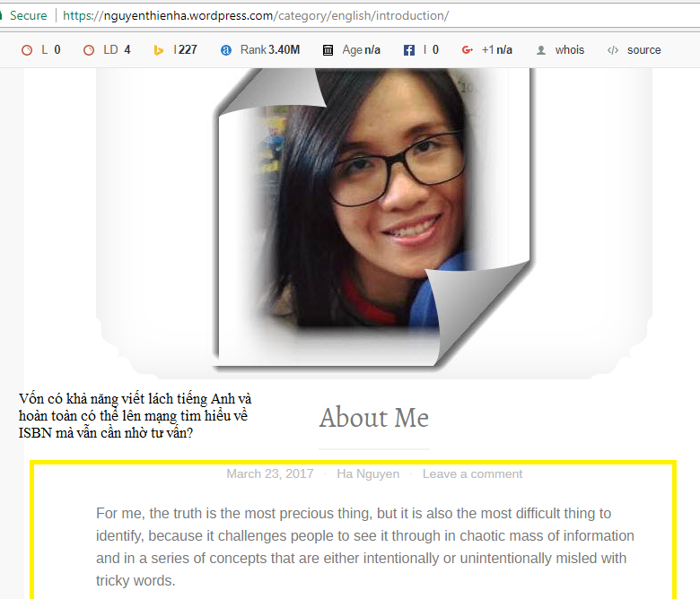Open the Facebook likes icon
This screenshot has height=599, width=700.
tap(409, 50)
